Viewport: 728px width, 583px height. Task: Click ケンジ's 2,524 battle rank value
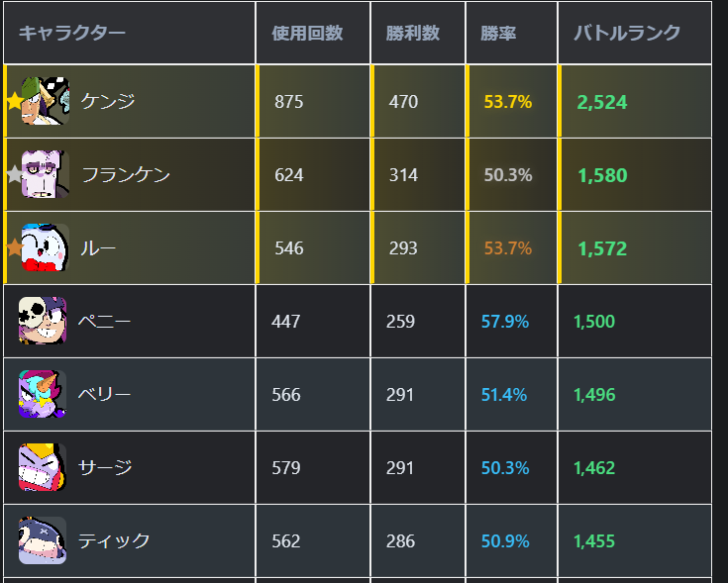pos(601,102)
